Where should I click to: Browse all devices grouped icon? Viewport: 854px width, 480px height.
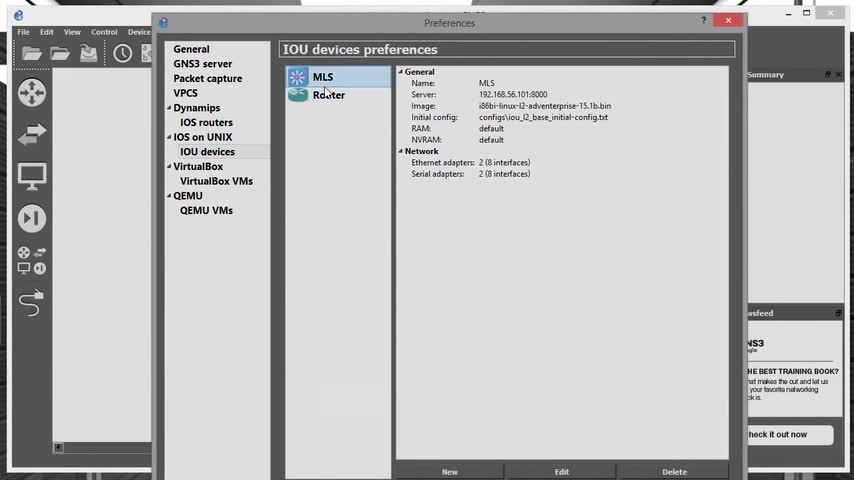[x=32, y=260]
